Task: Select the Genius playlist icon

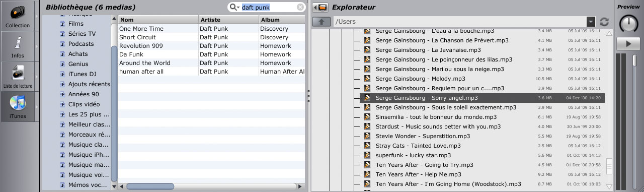Action: (62, 64)
